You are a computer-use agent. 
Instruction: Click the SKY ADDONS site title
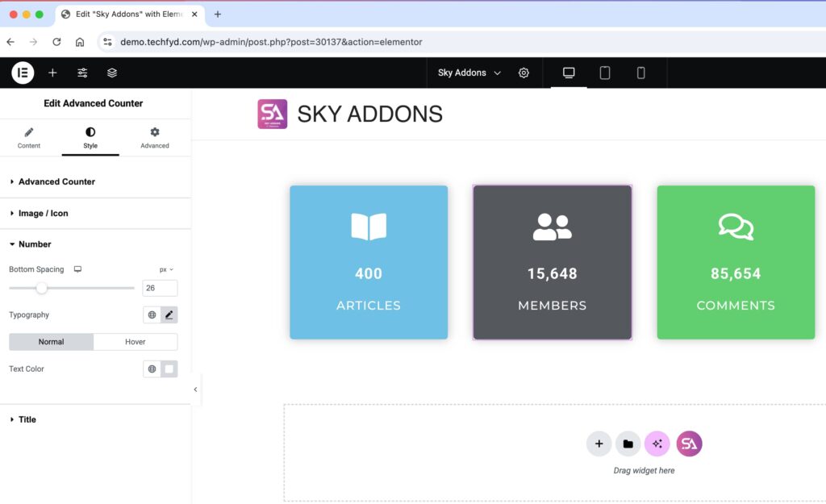(369, 115)
